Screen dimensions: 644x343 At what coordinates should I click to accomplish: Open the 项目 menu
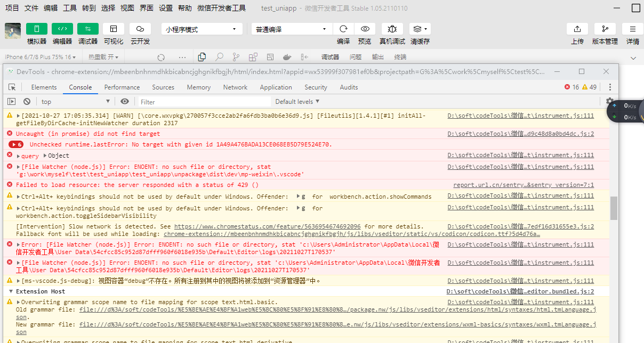[12, 8]
